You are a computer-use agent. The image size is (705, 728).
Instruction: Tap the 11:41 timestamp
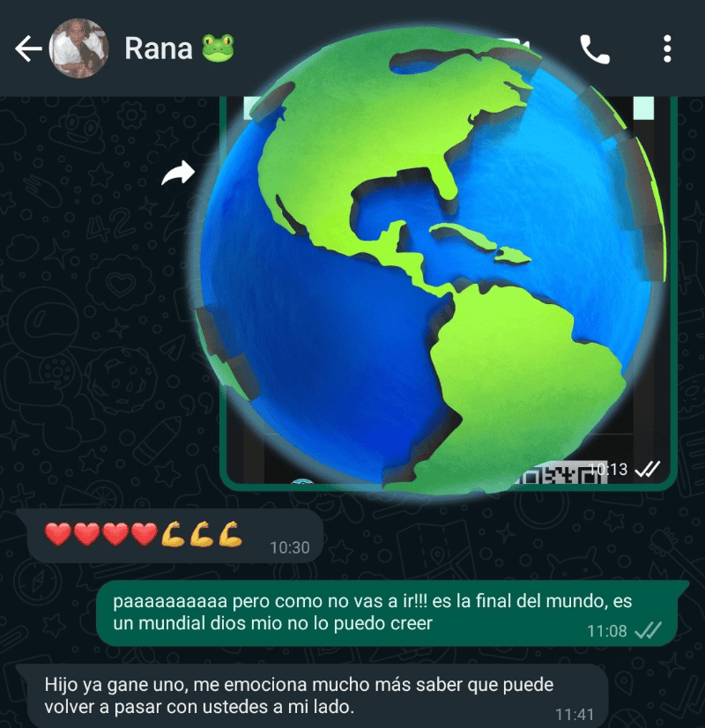(x=575, y=715)
